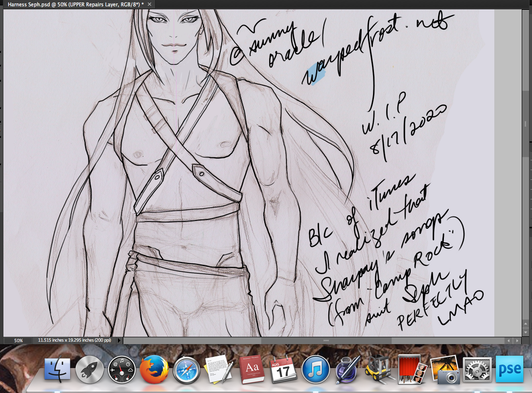This screenshot has height=393, width=532.
Task: Open the Dictionary app icon
Action: click(x=251, y=370)
